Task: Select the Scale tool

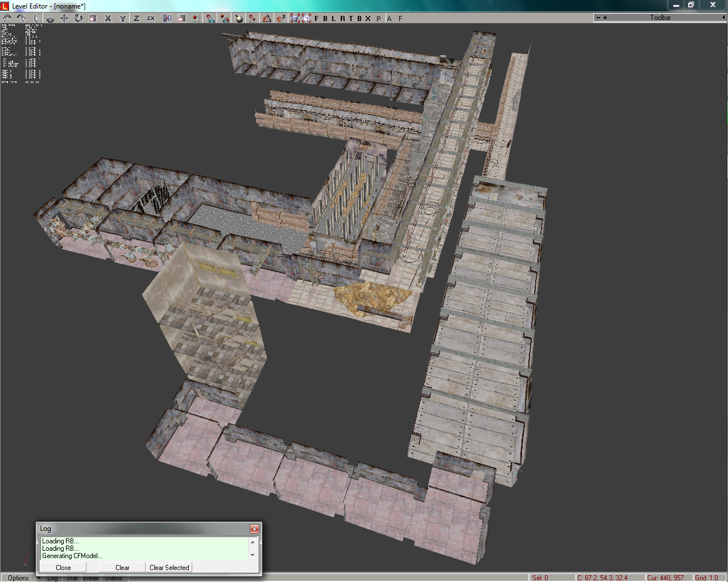Action: coord(93,18)
